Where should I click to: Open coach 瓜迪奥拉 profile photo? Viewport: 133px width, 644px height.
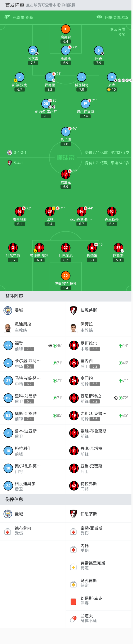pyautogui.click(x=8, y=327)
